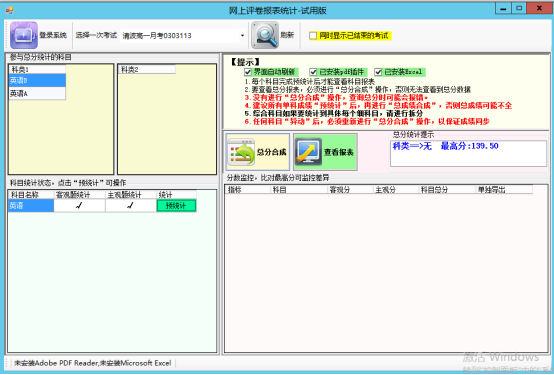Click the 单独导出 column header
554x375 pixels.
(504, 190)
